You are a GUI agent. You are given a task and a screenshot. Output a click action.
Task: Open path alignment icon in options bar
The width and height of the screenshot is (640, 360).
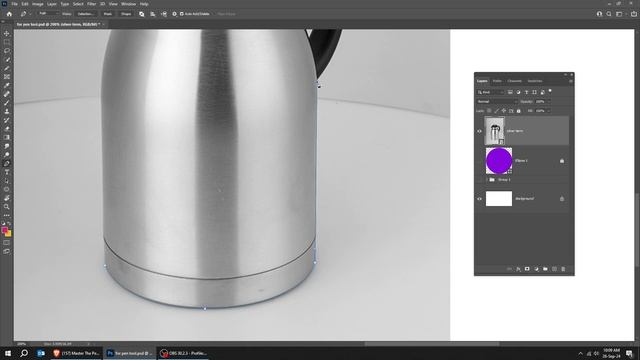[x=153, y=14]
